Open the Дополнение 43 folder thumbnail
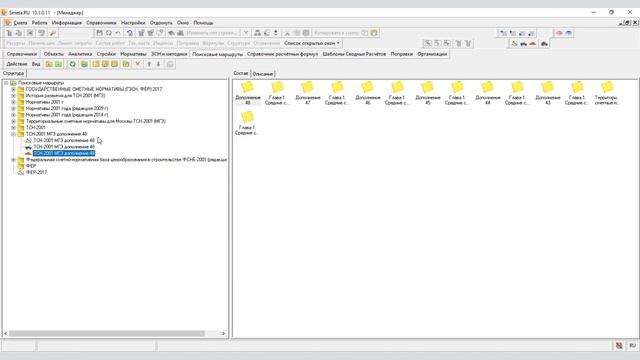 (547, 93)
